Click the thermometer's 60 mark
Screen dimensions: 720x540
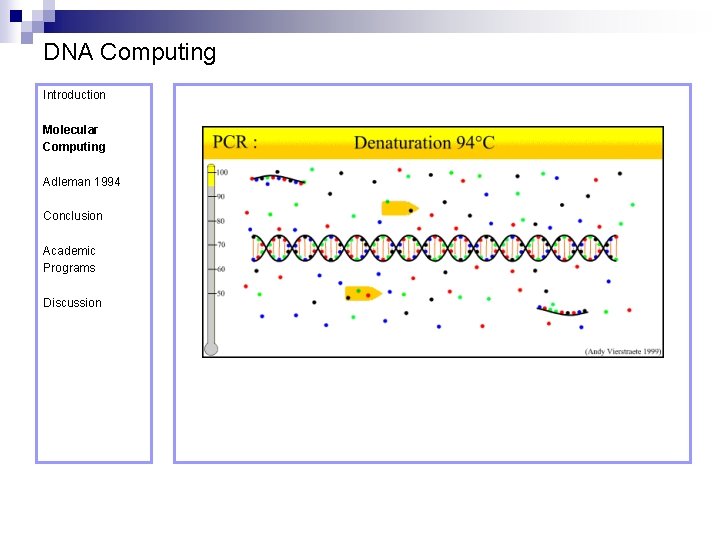point(221,269)
